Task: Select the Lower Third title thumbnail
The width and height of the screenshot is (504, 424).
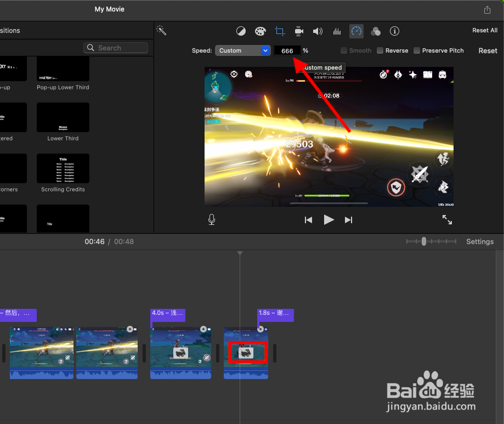Action: (x=63, y=117)
